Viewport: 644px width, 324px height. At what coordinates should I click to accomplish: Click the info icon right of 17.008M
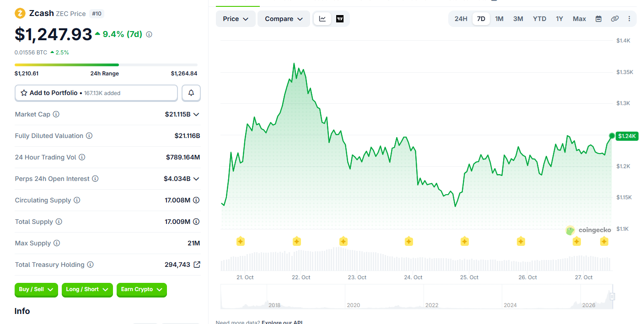tap(196, 200)
